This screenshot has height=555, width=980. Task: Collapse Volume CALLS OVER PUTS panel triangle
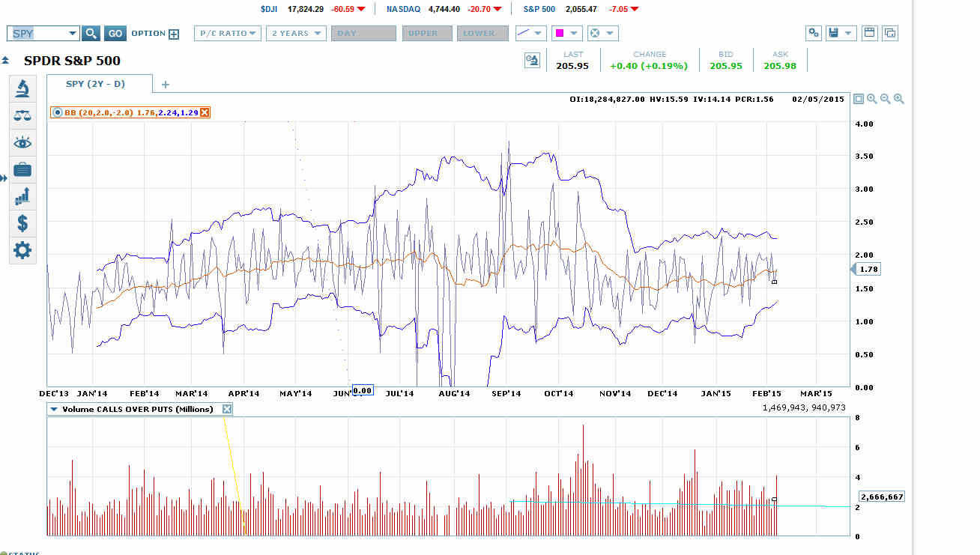pyautogui.click(x=54, y=409)
